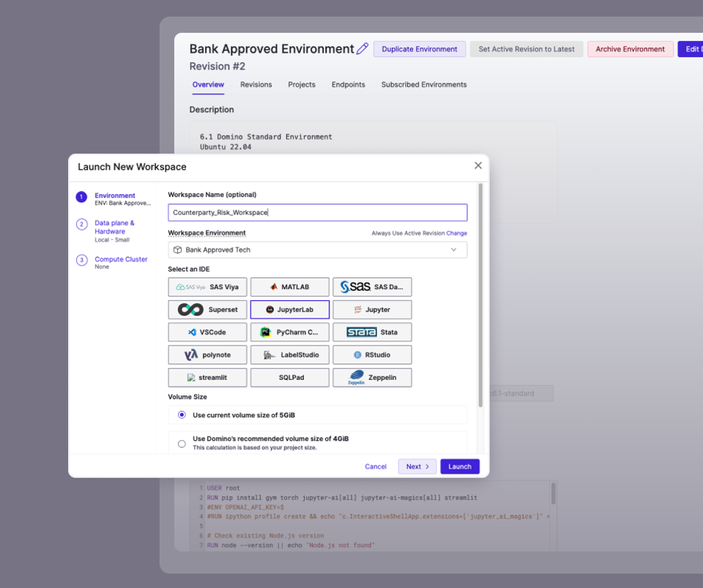Click Change next to Always Use Active Revision
The width and height of the screenshot is (703, 588).
(x=459, y=232)
